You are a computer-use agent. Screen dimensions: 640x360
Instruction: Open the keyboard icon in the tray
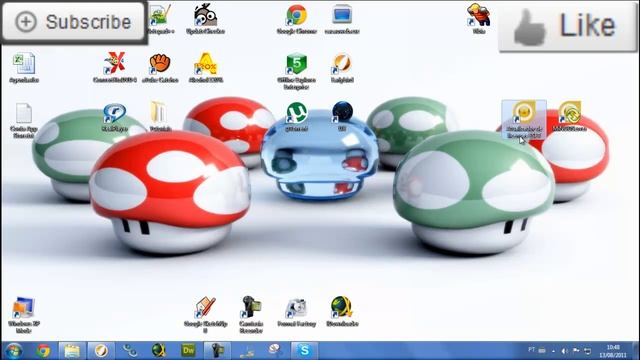pos(542,351)
